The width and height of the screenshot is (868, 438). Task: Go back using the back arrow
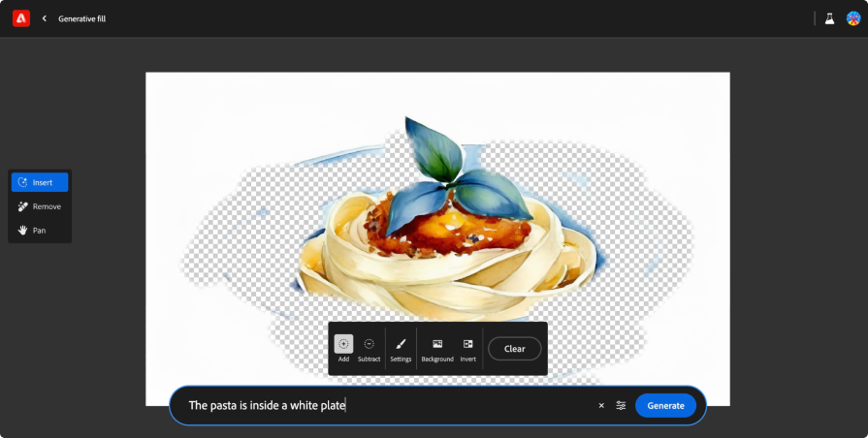(44, 18)
